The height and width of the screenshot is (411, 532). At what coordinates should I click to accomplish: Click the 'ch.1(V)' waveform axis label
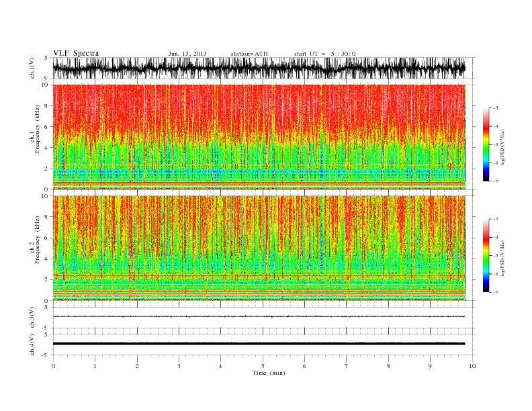[32, 68]
